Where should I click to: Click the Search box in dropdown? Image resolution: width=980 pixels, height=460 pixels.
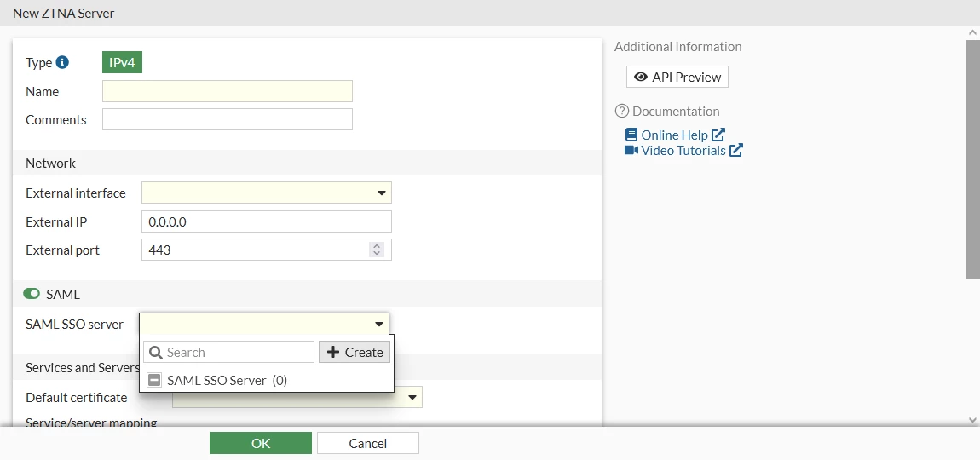pos(228,352)
